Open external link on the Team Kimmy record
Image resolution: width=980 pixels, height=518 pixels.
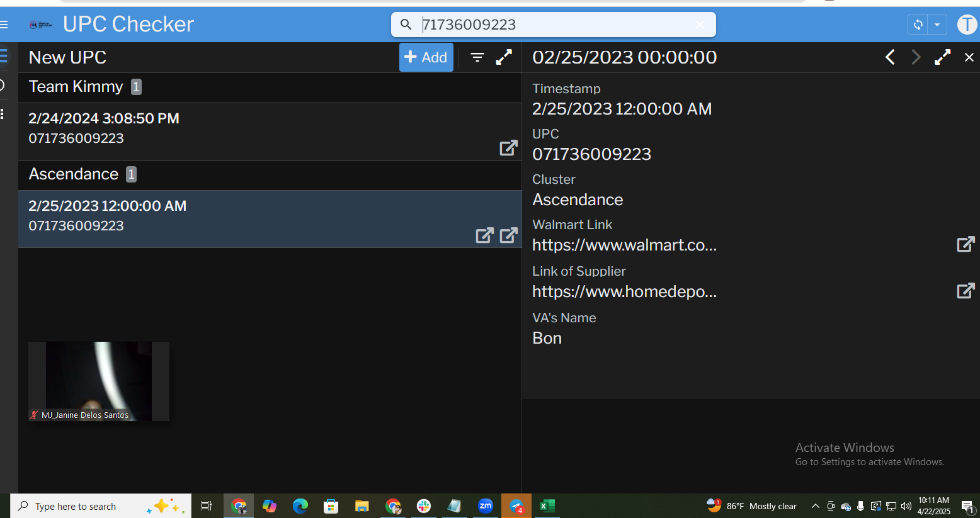tap(508, 148)
